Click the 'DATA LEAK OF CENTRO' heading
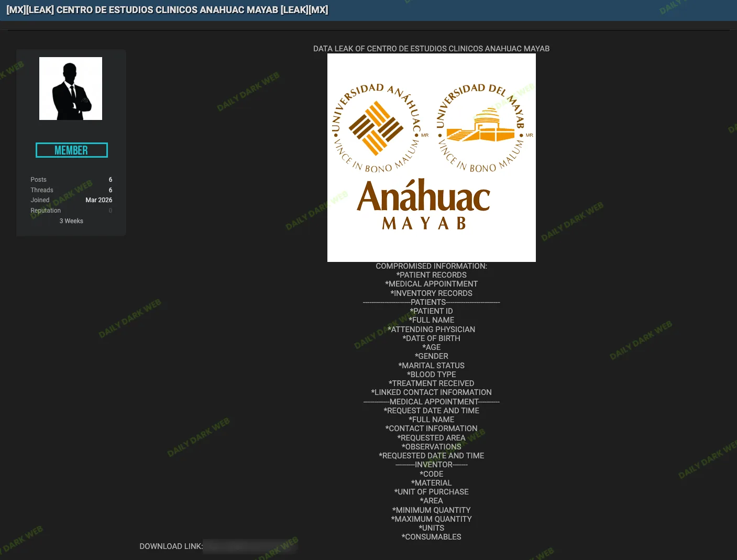 431,49
